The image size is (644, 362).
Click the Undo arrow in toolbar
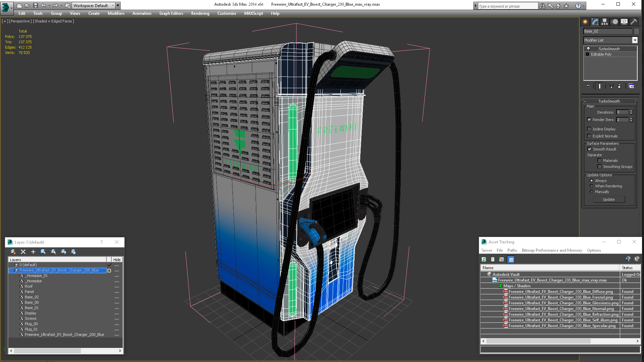(43, 5)
